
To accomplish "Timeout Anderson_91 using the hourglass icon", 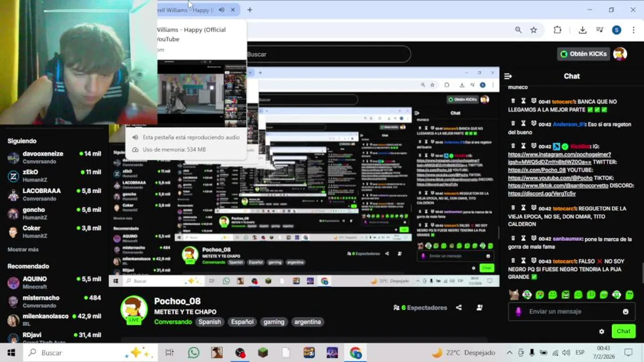I will point(523,124).
